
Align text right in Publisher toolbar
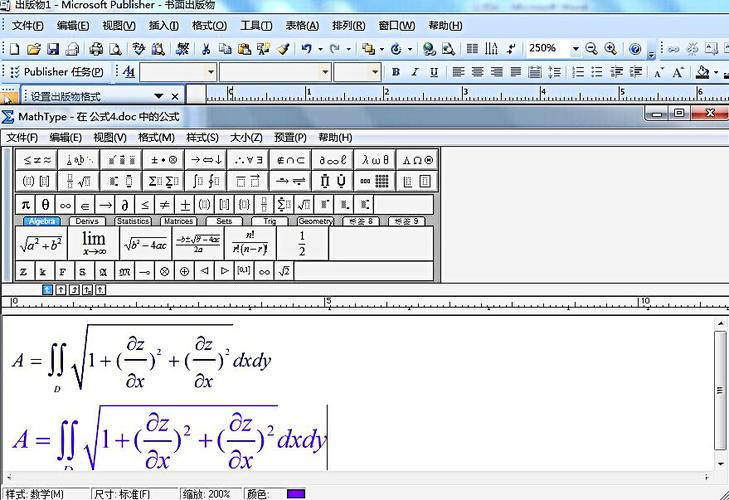click(x=497, y=72)
